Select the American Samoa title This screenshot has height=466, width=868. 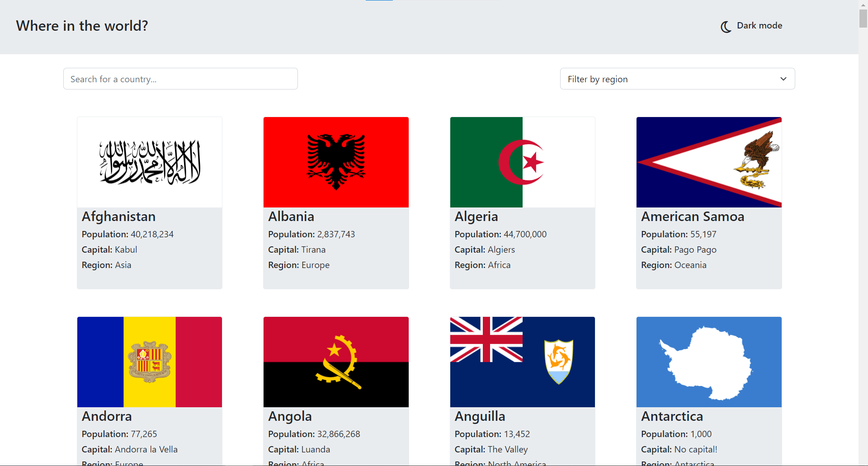(x=693, y=217)
